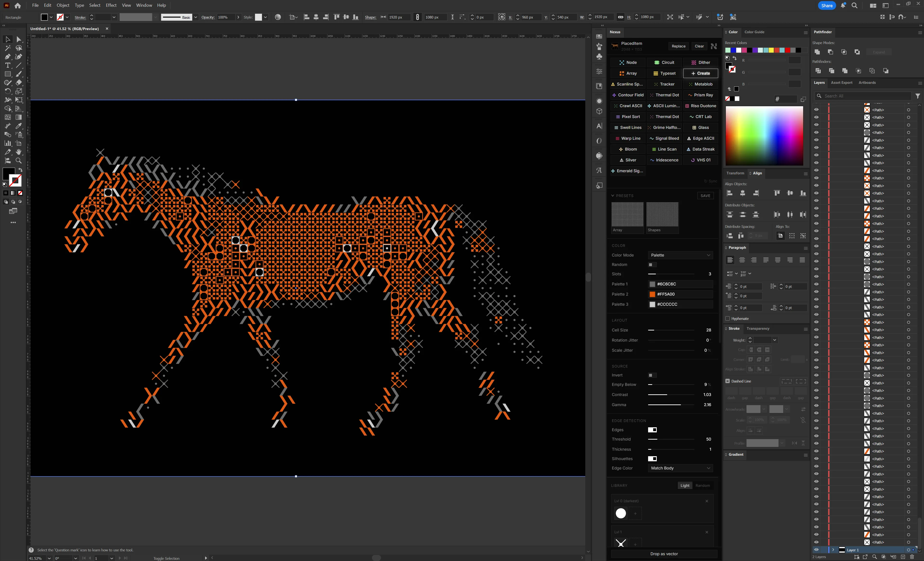Expand Layer 1 disclosure arrow
924x561 pixels.
pos(833,550)
